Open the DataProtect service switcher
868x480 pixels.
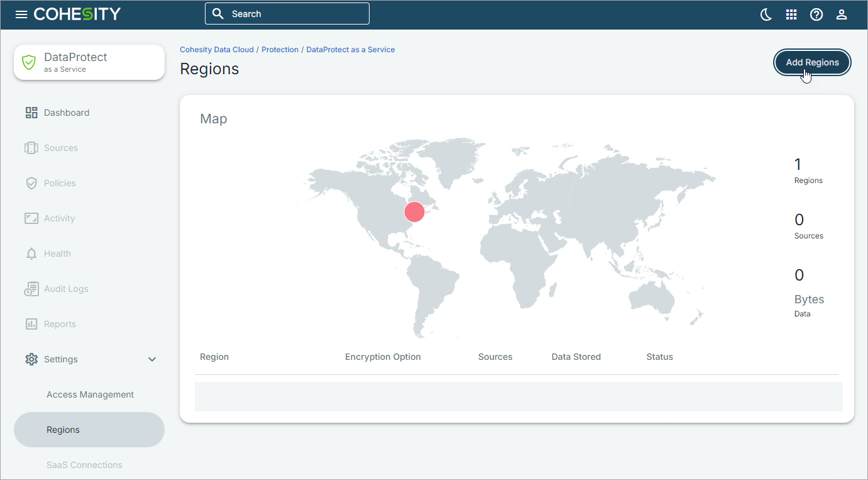tap(89, 62)
